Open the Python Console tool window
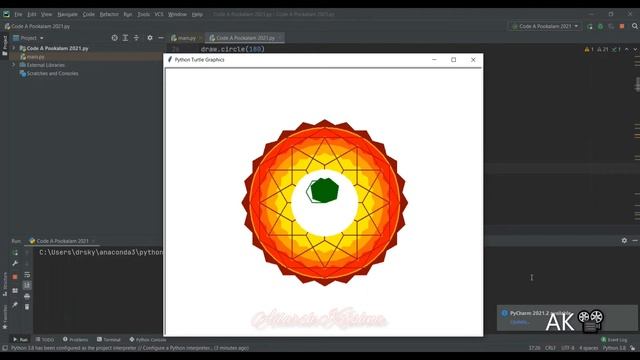The height and width of the screenshot is (360, 640). pos(147,340)
